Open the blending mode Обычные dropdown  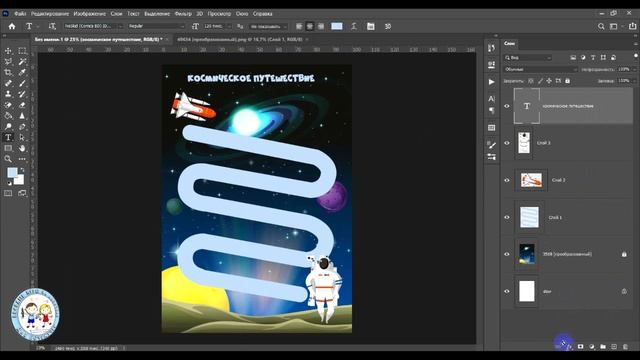540,69
